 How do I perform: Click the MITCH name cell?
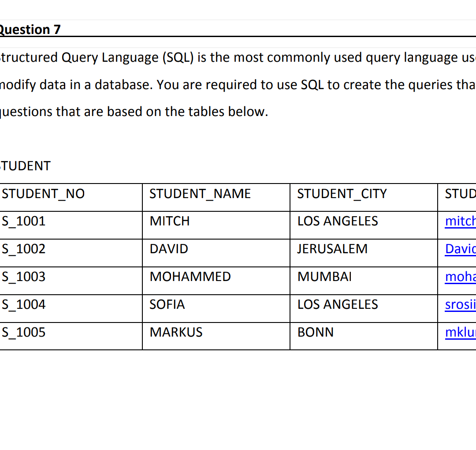pyautogui.click(x=170, y=221)
